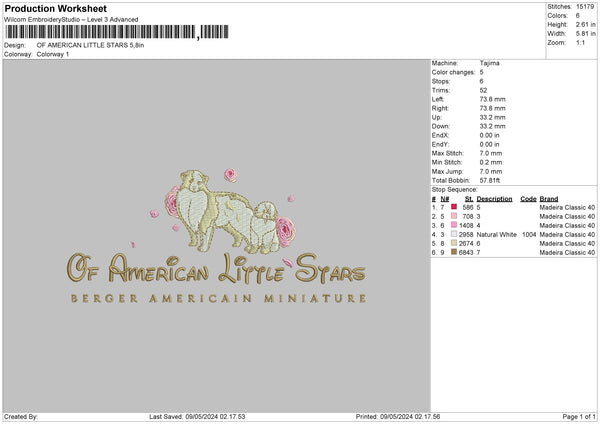Click the Total Bobbin value 57.81ft

click(x=490, y=180)
